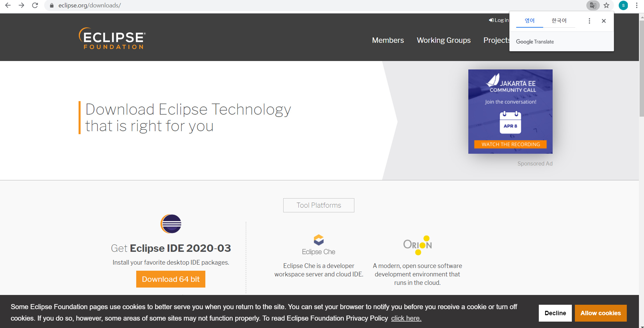The width and height of the screenshot is (644, 328).
Task: Click the Tool Platforms button
Action: coord(319,205)
